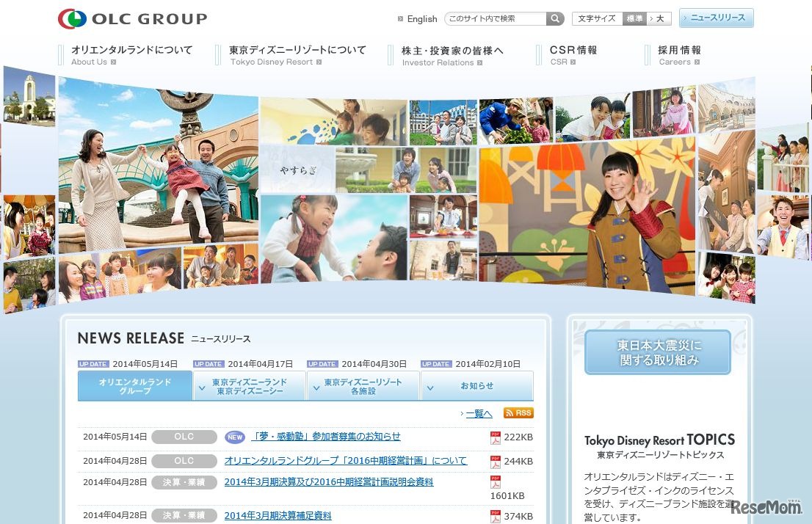The width and height of the screenshot is (812, 524).
Task: Open 2014年3月期決算補足資料 link
Action: tap(278, 515)
